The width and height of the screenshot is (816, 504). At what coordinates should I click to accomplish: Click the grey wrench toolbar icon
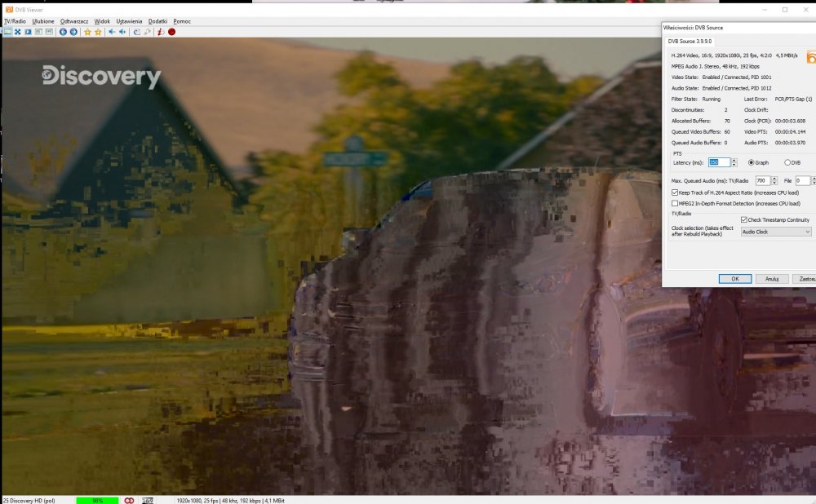(x=147, y=32)
